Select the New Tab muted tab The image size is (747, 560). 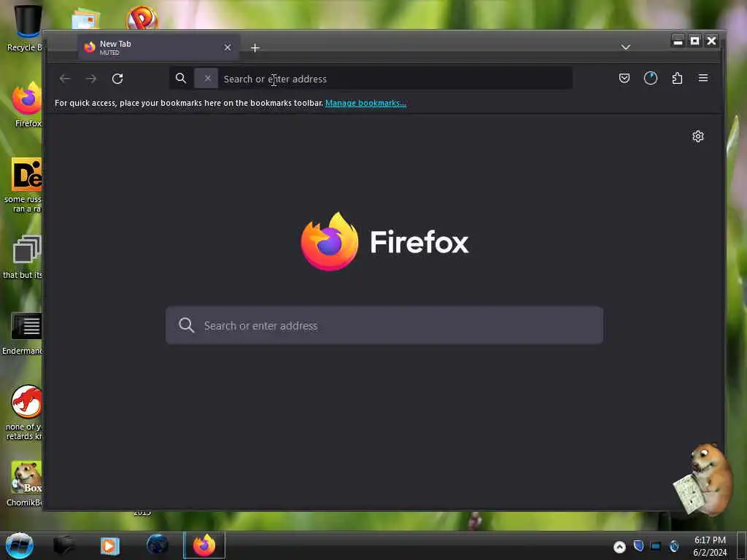point(158,47)
